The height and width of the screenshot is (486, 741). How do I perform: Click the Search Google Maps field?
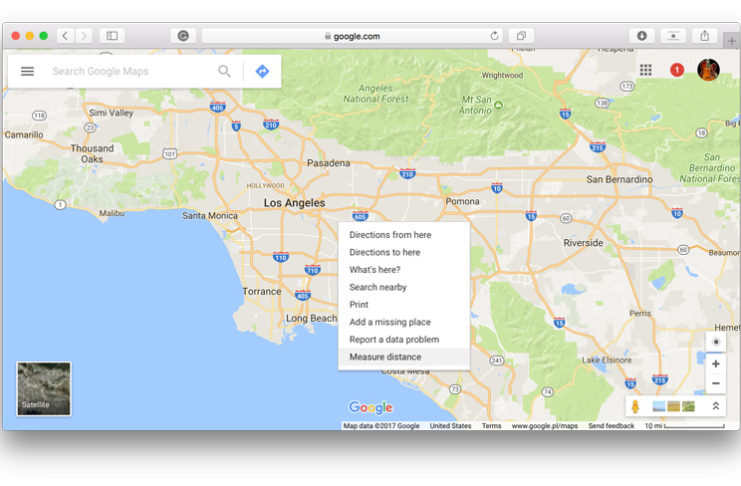pyautogui.click(x=130, y=72)
